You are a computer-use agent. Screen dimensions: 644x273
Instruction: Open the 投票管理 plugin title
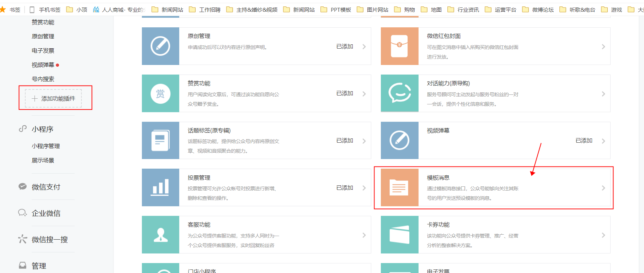point(199,178)
